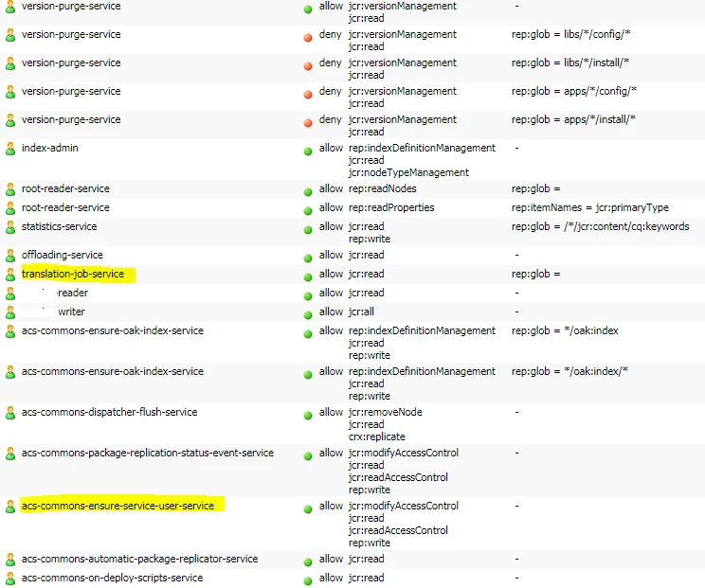Click the allow label in the index-admin row

click(x=331, y=148)
